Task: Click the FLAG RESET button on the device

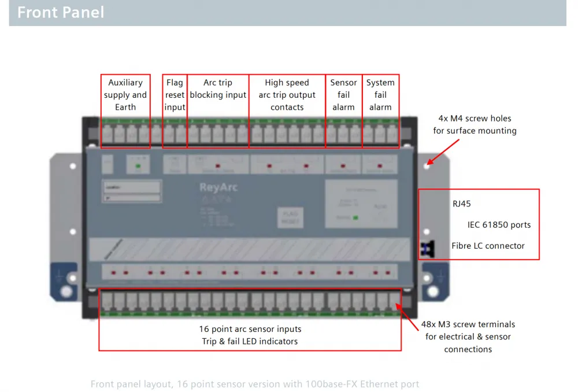Action: pos(290,217)
